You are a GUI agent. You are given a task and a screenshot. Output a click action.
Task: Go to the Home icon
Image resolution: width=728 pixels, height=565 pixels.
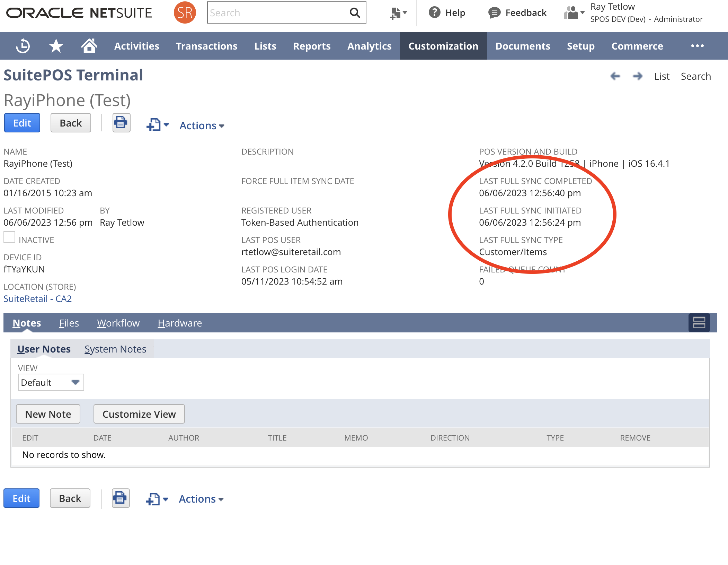[89, 46]
